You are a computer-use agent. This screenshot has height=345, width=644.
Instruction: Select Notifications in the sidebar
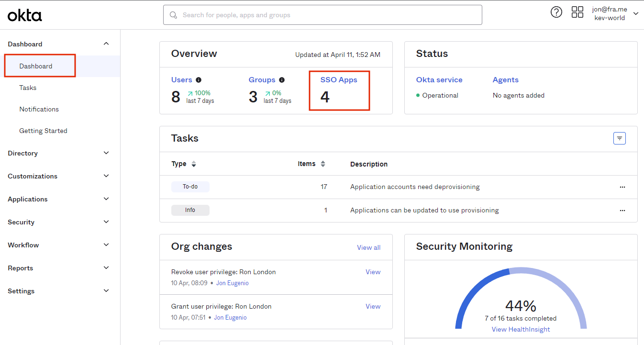coord(39,109)
